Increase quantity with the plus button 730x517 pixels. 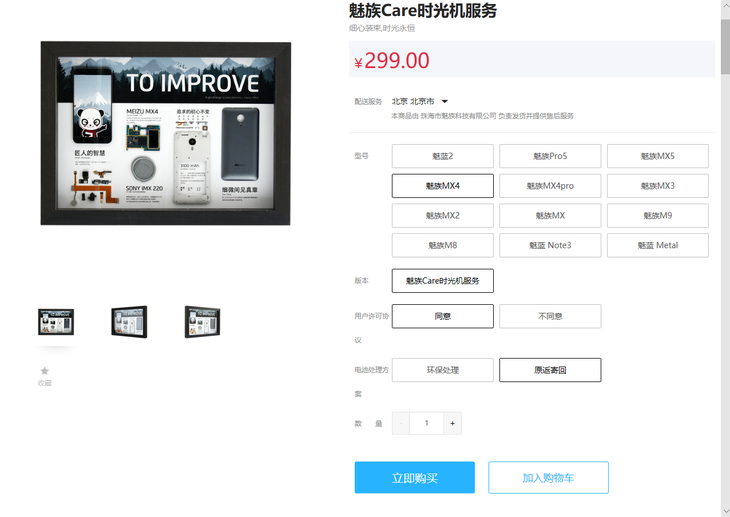(x=453, y=423)
